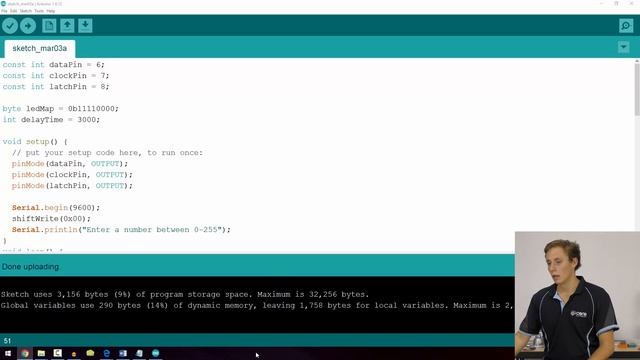Click the 'pinMode(dataPin, OUTPUT);' line

coord(70,164)
